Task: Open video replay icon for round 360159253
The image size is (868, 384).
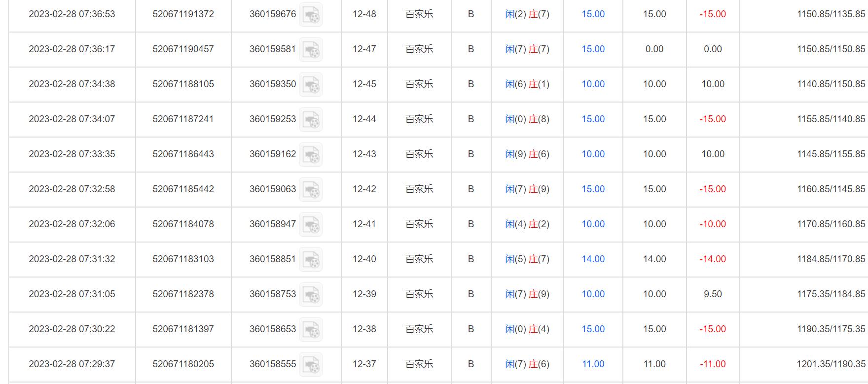Action: 311,120
